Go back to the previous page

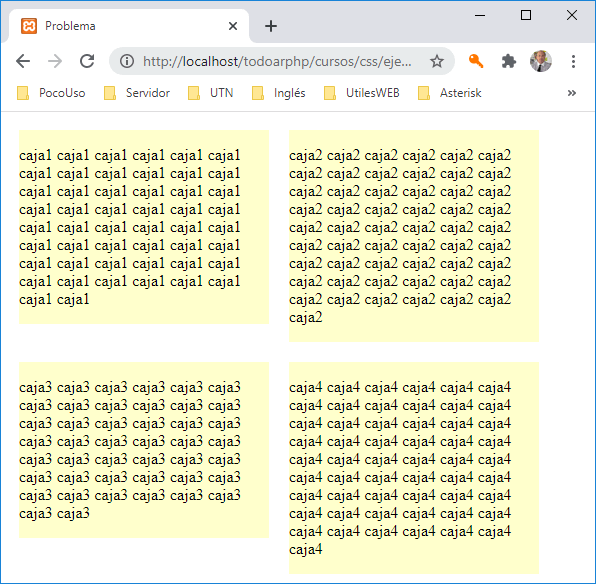(23, 61)
